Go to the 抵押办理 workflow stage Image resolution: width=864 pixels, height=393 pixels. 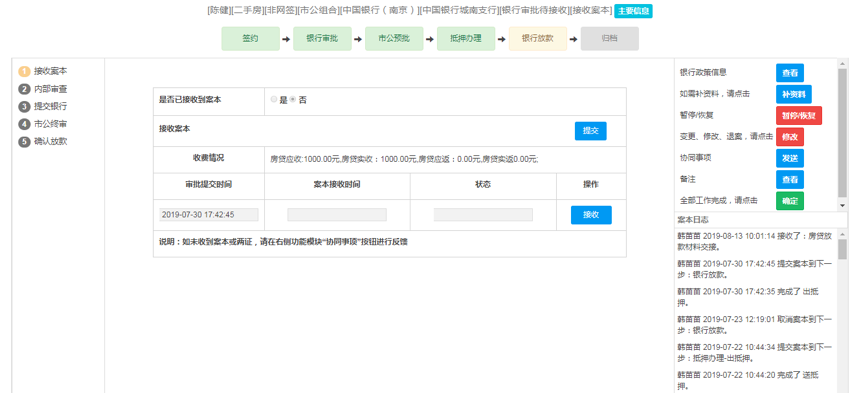click(x=466, y=39)
